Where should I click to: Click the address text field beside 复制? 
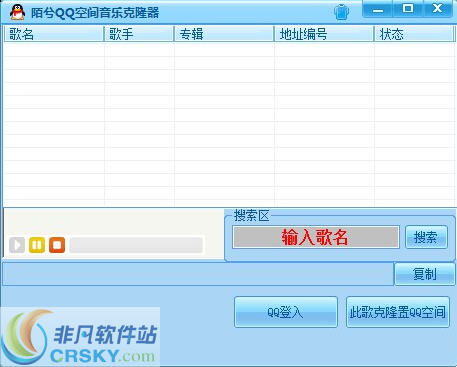[x=198, y=274]
